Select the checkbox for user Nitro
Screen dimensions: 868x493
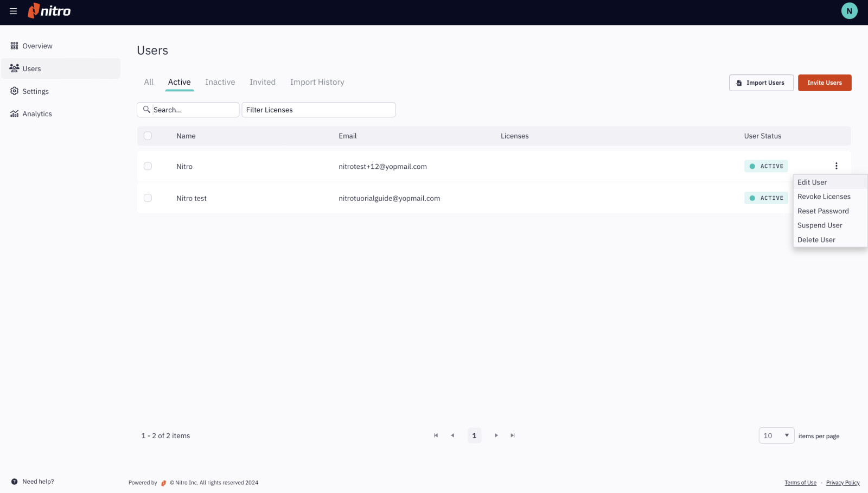click(148, 166)
